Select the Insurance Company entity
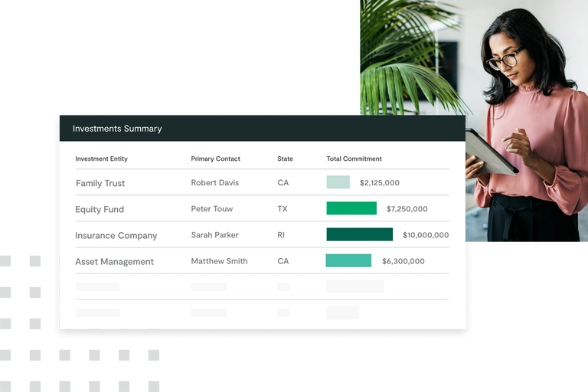The image size is (588, 392). pos(116,236)
